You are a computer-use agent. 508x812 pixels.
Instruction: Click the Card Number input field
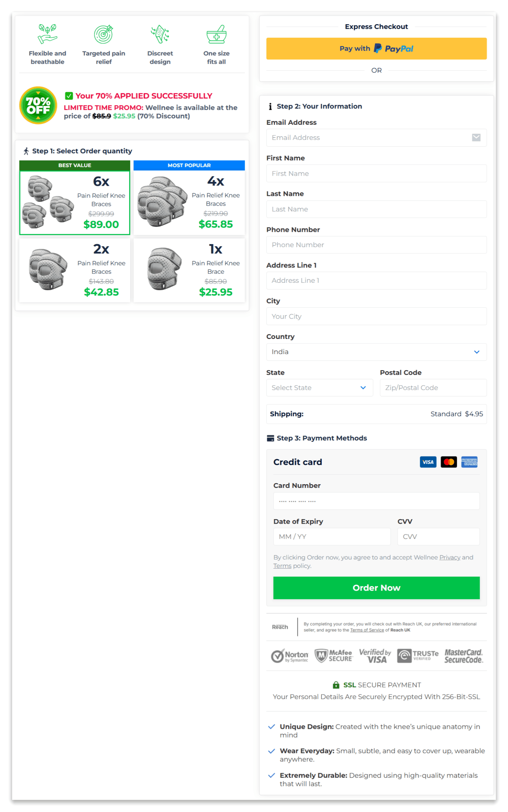point(376,501)
